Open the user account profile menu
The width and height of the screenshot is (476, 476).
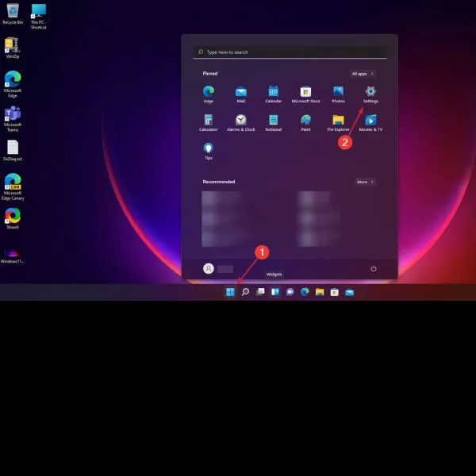click(218, 269)
